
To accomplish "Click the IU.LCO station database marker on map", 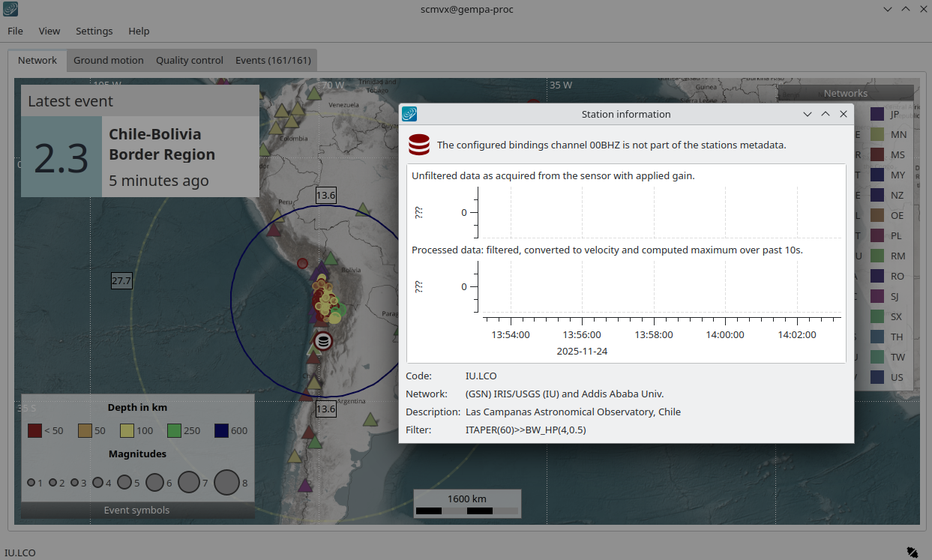I will coord(323,341).
